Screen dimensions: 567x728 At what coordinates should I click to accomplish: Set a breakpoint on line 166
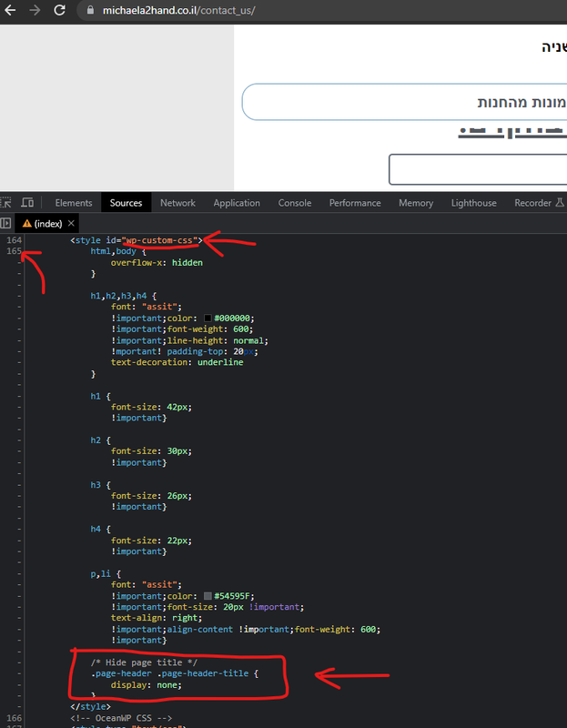(x=14, y=718)
